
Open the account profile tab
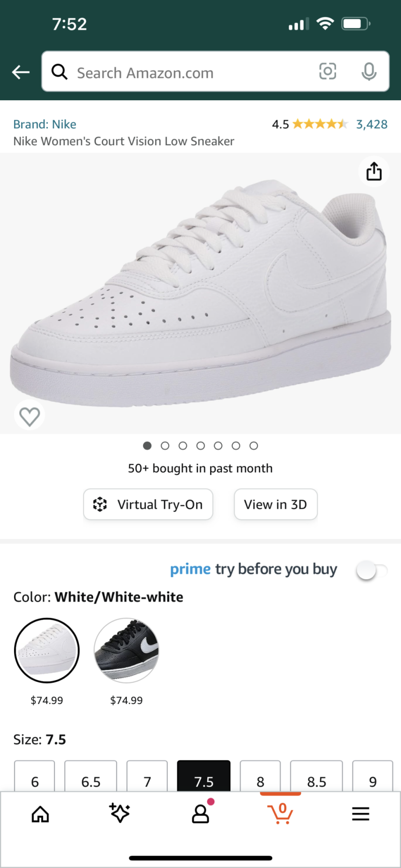click(201, 813)
